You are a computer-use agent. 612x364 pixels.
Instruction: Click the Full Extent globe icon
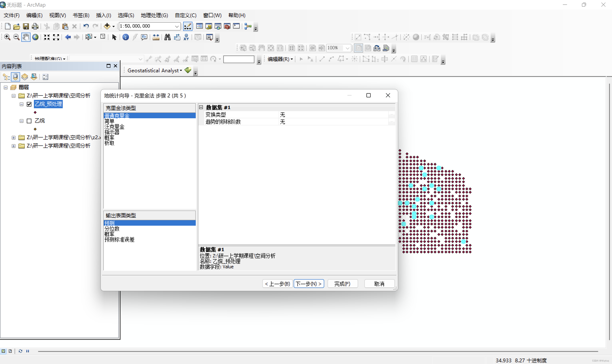click(x=35, y=37)
